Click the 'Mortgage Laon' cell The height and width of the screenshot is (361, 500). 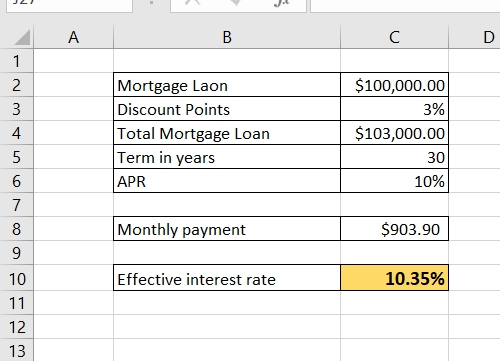coord(227,85)
